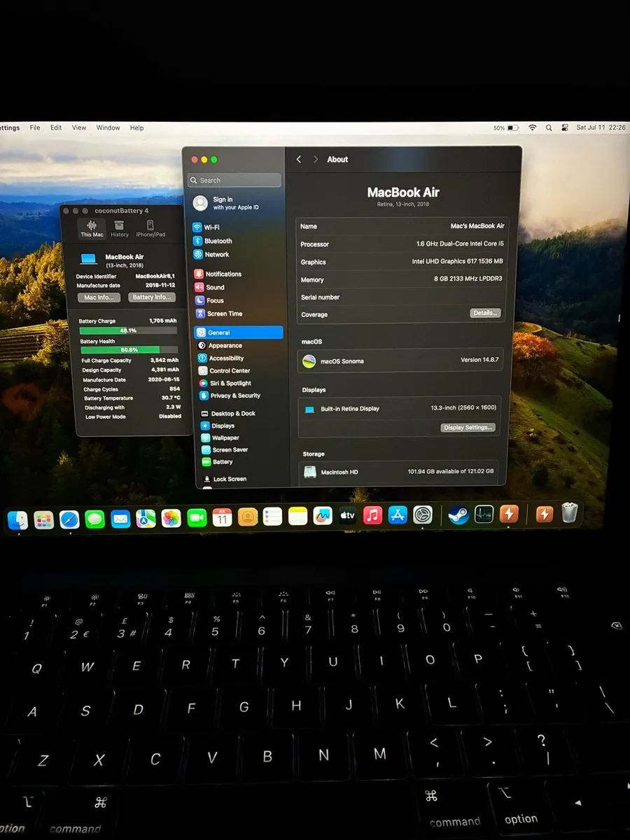Sign in with your Apple ID
The image size is (630, 840).
coord(236,203)
